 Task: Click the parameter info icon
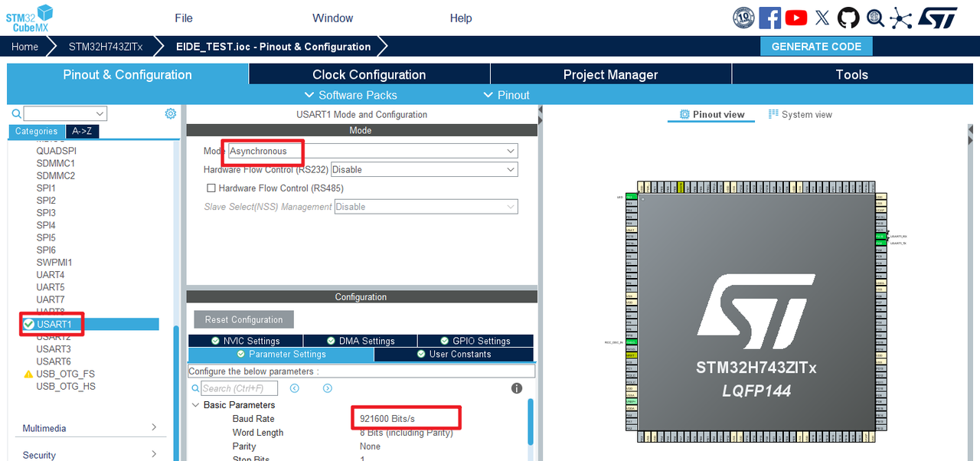(517, 388)
